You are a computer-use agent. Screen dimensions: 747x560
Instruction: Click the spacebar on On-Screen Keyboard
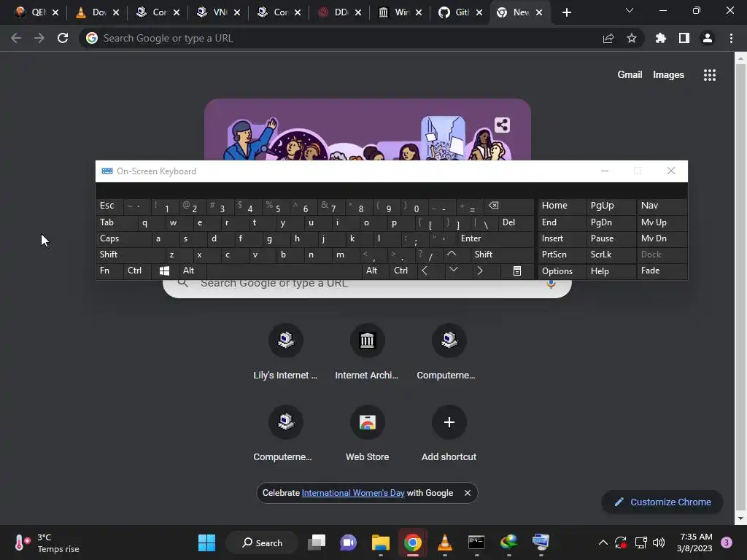tap(285, 271)
